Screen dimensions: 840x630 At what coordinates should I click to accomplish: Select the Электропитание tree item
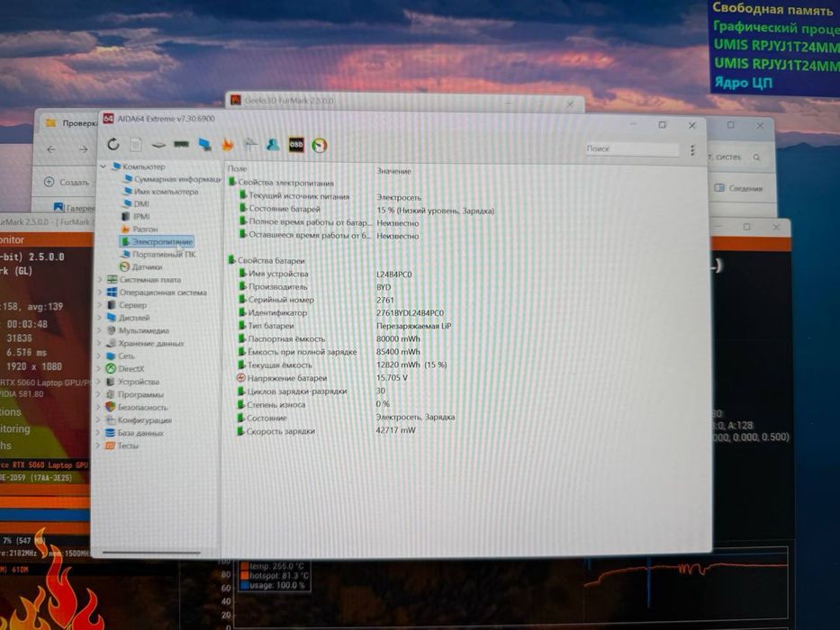(x=157, y=241)
